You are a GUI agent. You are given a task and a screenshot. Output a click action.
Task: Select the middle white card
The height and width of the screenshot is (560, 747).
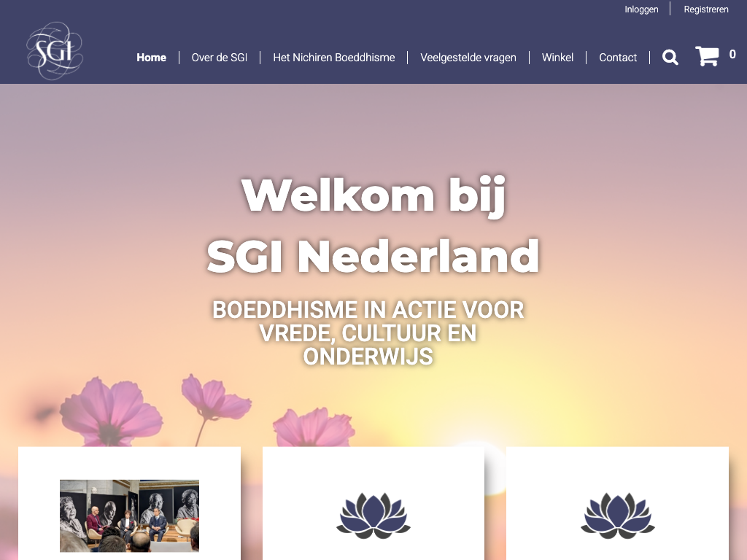pyautogui.click(x=373, y=503)
